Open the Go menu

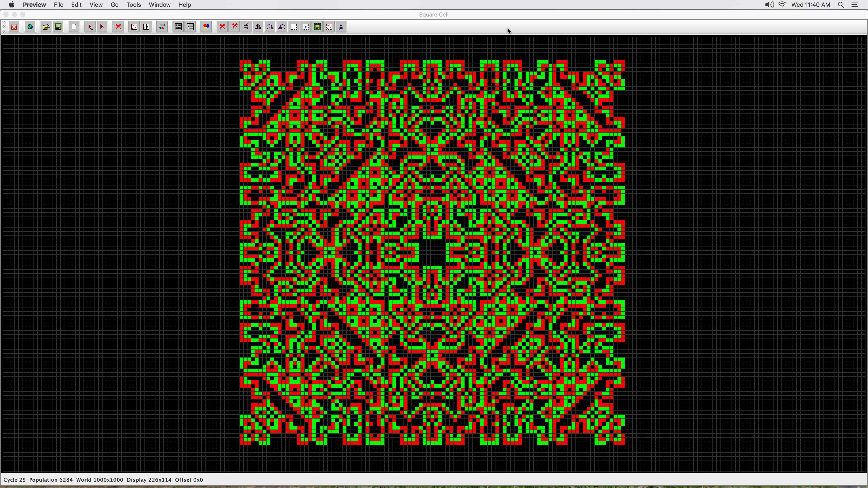(x=115, y=5)
